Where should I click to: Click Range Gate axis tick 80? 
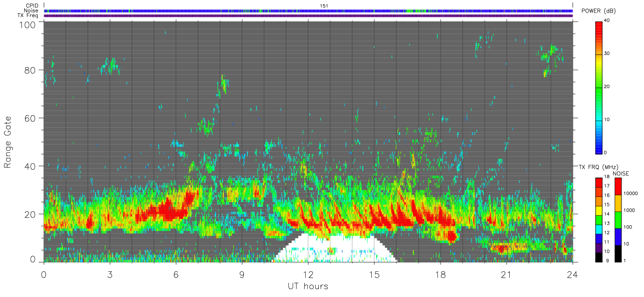pyautogui.click(x=29, y=70)
